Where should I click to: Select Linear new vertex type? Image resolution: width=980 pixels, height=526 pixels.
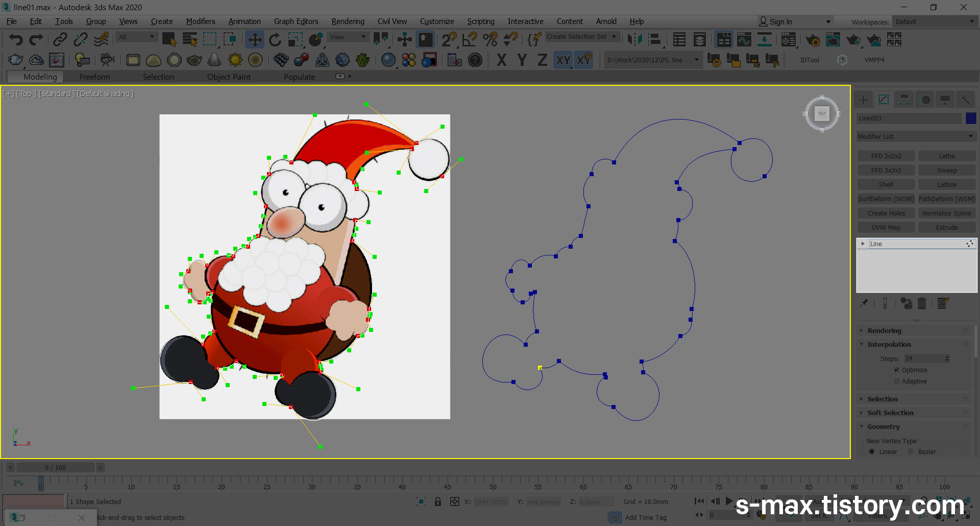click(872, 451)
